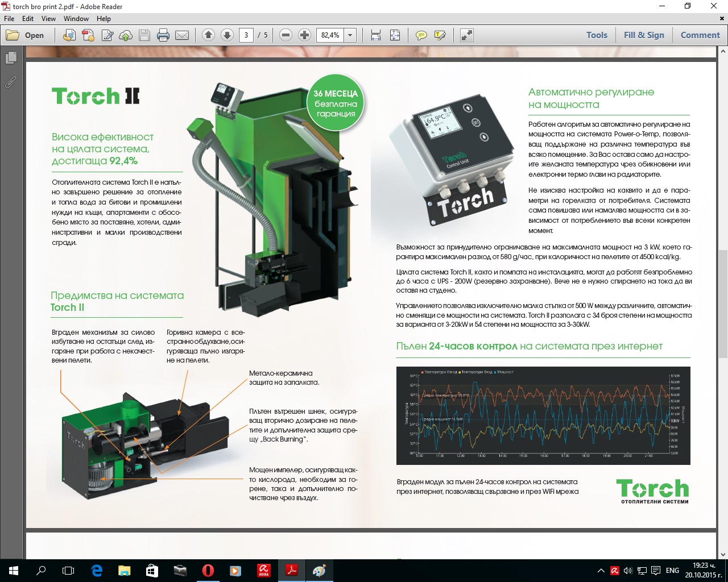Select the Highlight text tool

[440, 35]
